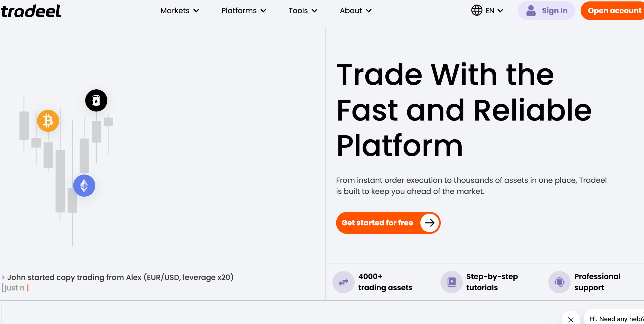Click the Ethereum coin icon

pos(84,186)
